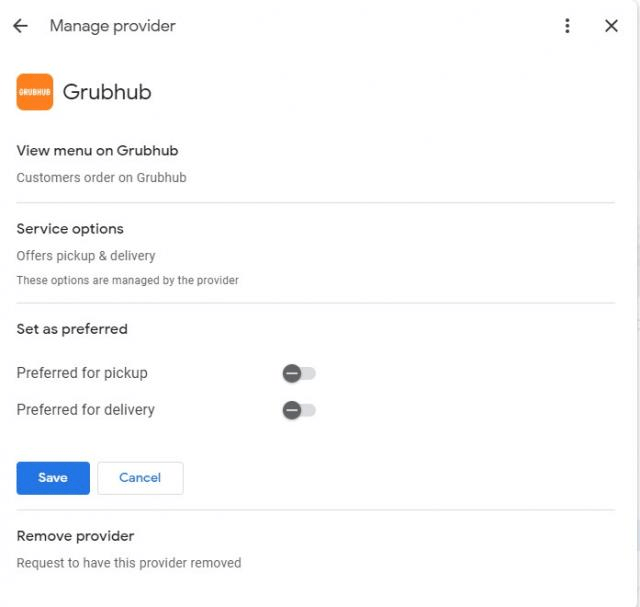Click the 'Preferred for delivery' label
Screen dimensions: 640x607
coord(85,410)
